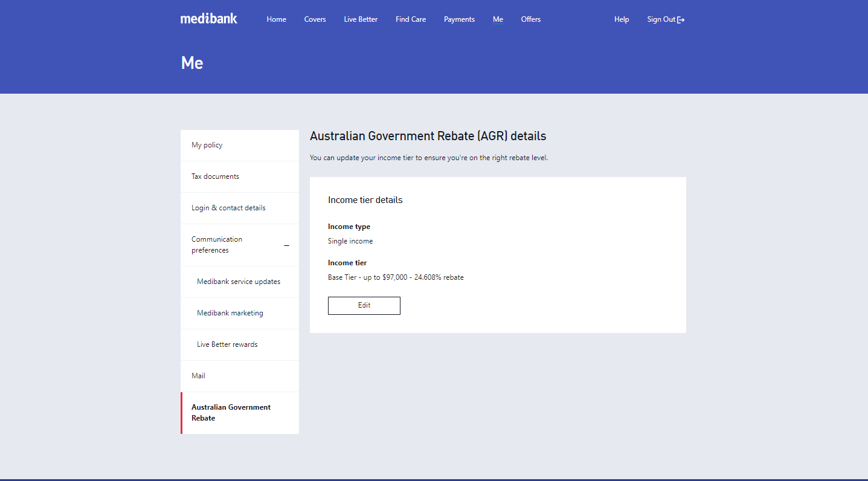Open Tax documents section
Viewport: 868px width, 481px height.
pos(240,177)
